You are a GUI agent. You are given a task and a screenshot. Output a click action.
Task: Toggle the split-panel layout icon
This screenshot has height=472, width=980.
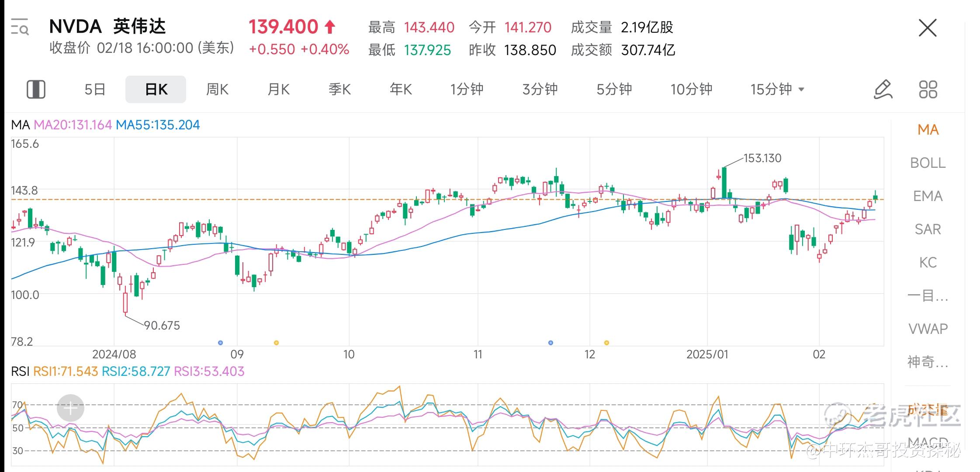[x=36, y=89]
